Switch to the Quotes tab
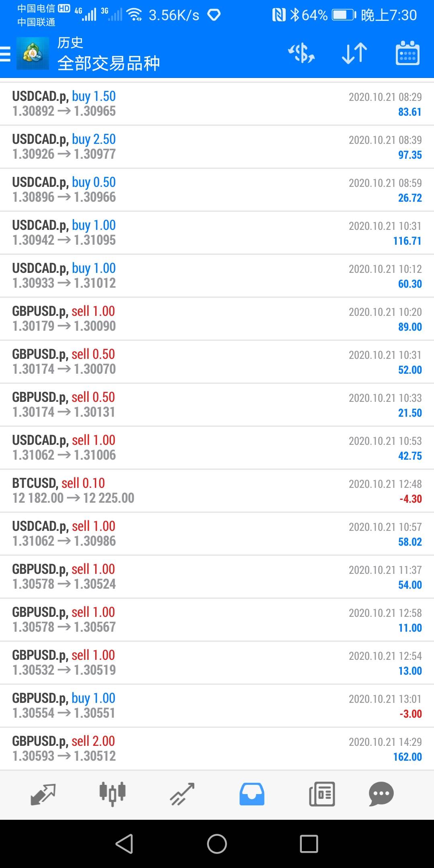Screen dimensions: 434x868 point(43,794)
